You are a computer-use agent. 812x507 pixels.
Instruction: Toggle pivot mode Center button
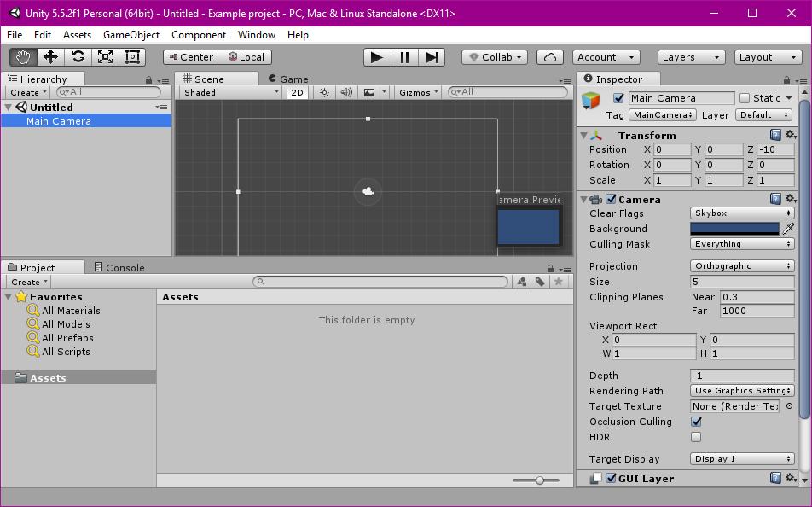click(190, 57)
